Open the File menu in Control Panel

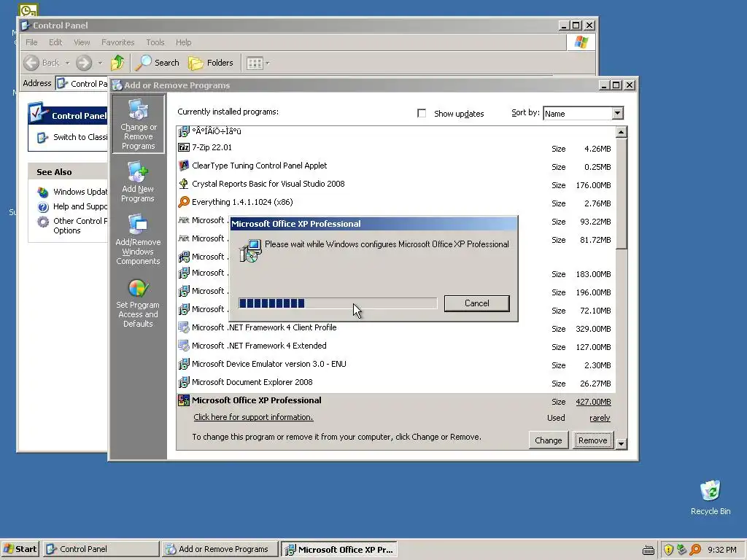click(31, 42)
